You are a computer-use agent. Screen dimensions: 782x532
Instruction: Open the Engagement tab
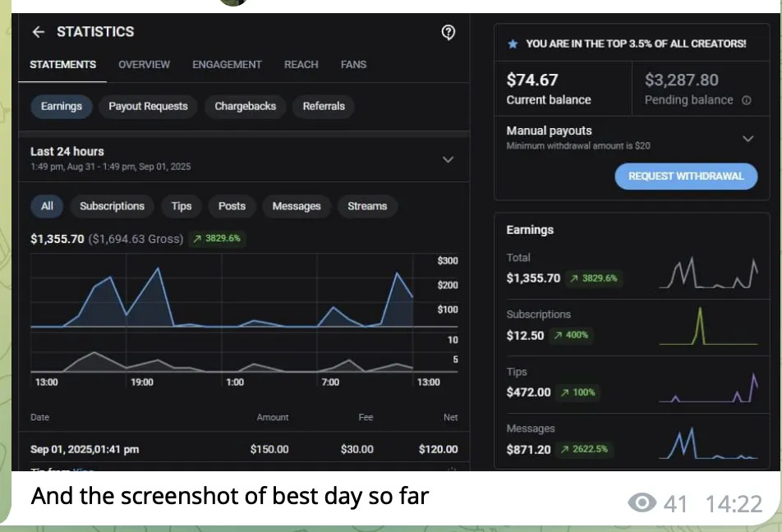(x=227, y=64)
